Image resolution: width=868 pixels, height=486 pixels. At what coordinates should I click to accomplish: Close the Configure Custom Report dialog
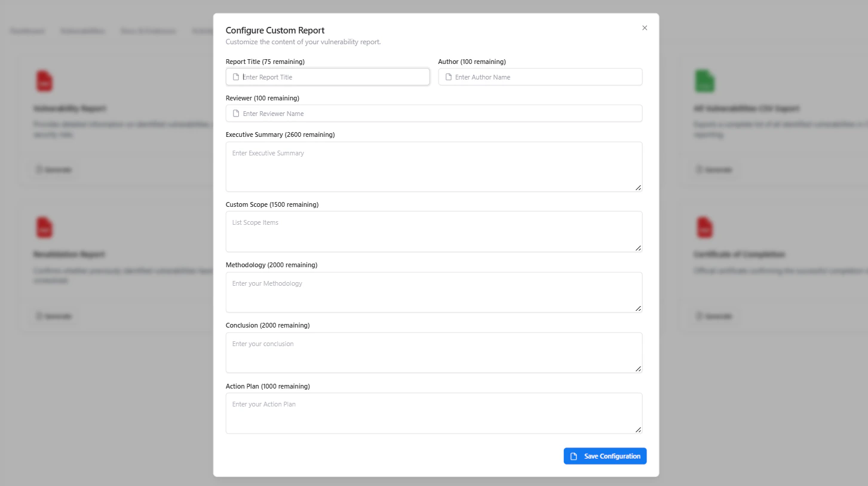coord(645,28)
